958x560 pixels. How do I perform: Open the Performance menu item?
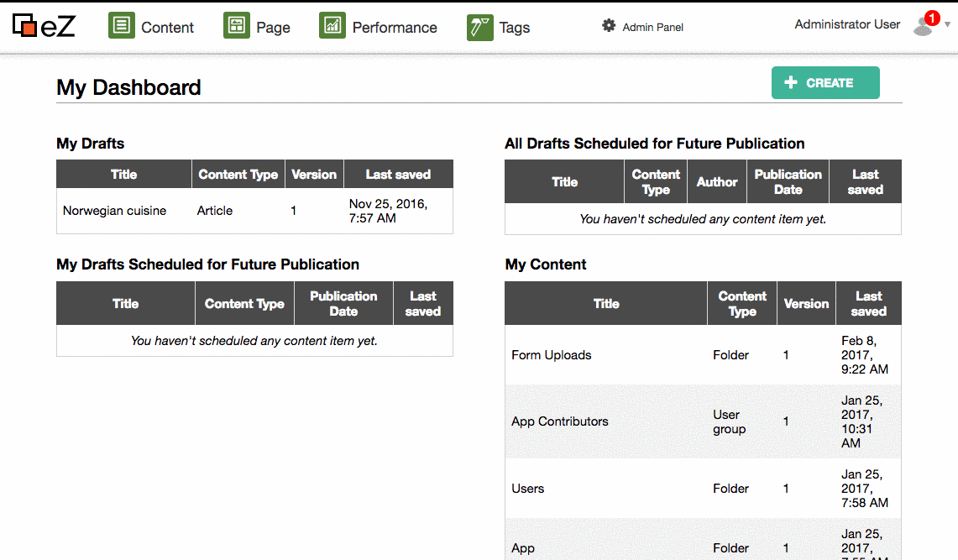(395, 28)
